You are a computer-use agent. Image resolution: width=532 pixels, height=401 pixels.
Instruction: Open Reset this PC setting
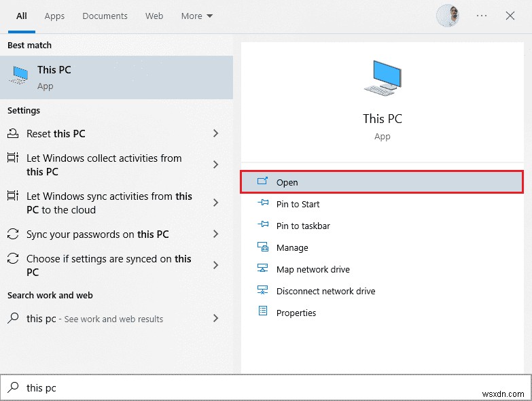(x=116, y=133)
